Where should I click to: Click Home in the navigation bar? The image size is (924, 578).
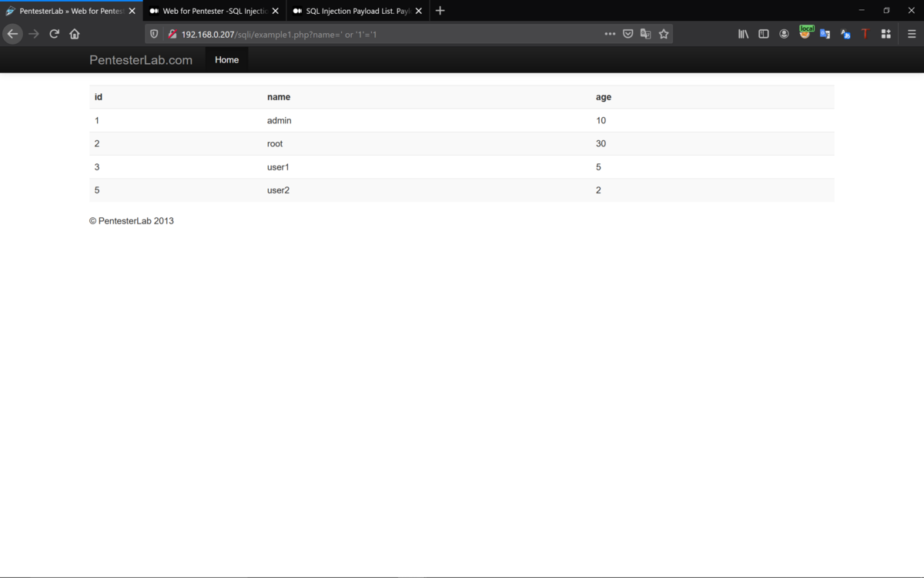click(x=226, y=59)
